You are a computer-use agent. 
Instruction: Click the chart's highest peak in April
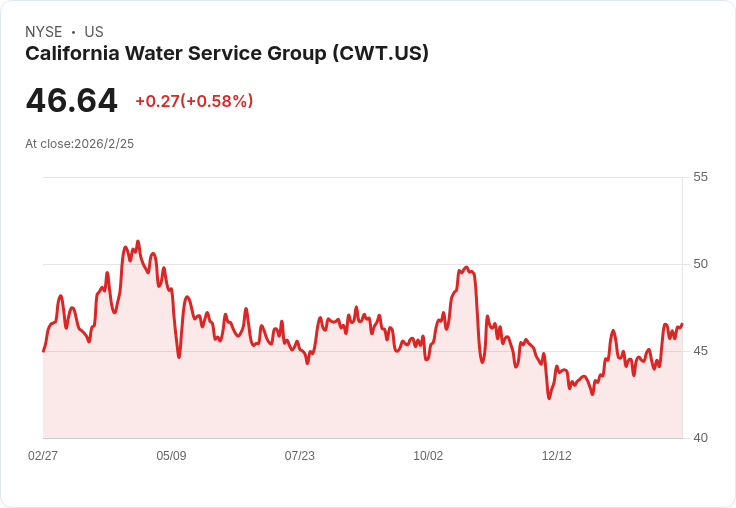[138, 242]
